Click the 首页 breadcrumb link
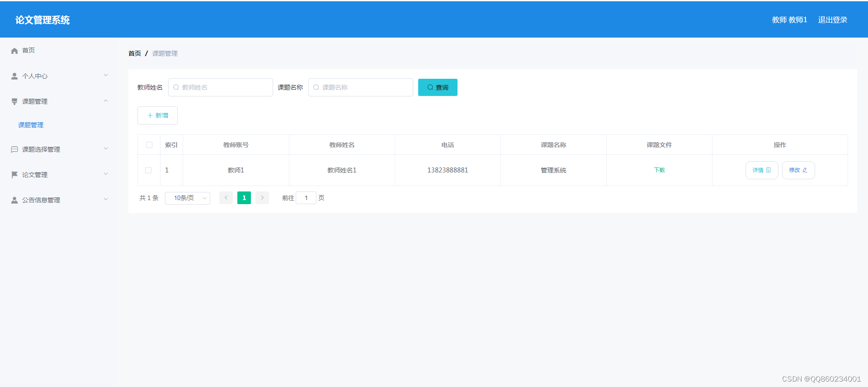This screenshot has width=868, height=387. [x=135, y=53]
